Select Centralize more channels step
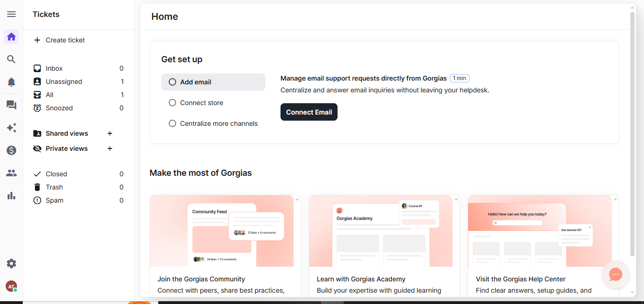 [x=213, y=123]
